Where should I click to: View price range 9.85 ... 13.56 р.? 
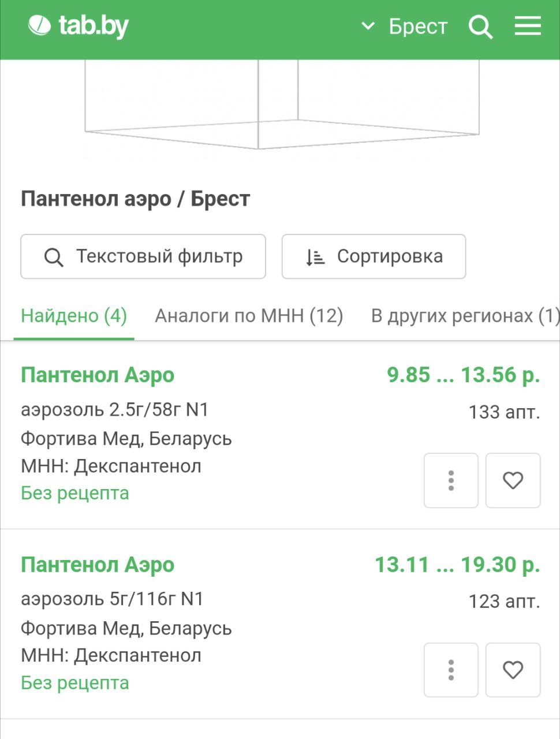(x=464, y=375)
